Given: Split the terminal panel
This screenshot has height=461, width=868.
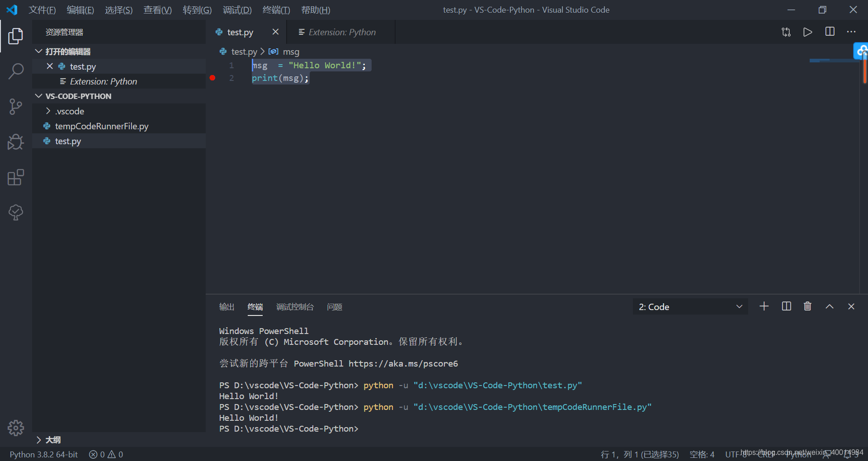Looking at the screenshot, I should pos(787,306).
